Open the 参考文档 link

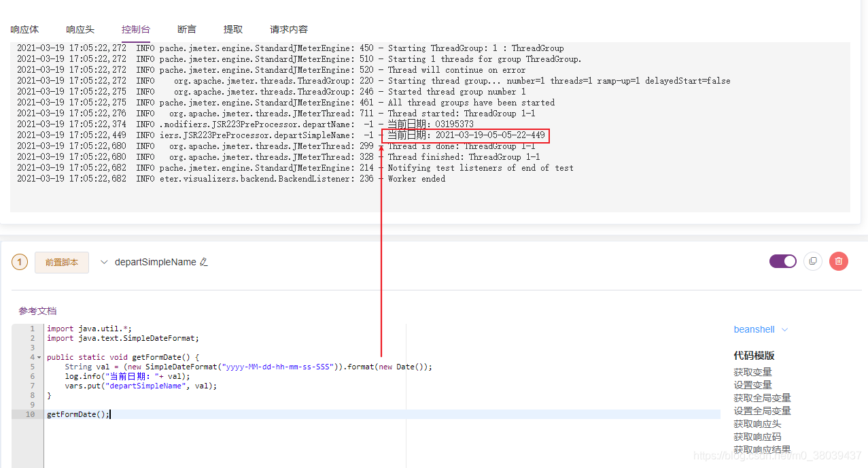coord(37,311)
